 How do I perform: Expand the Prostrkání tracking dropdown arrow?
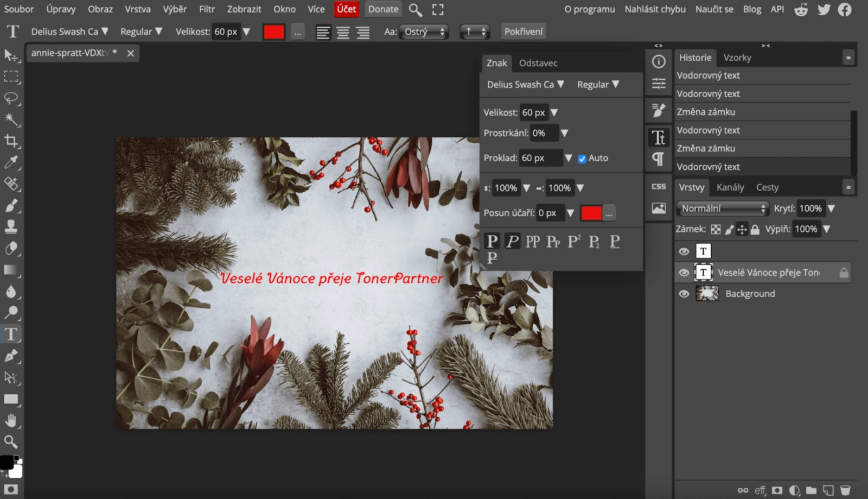coord(564,133)
